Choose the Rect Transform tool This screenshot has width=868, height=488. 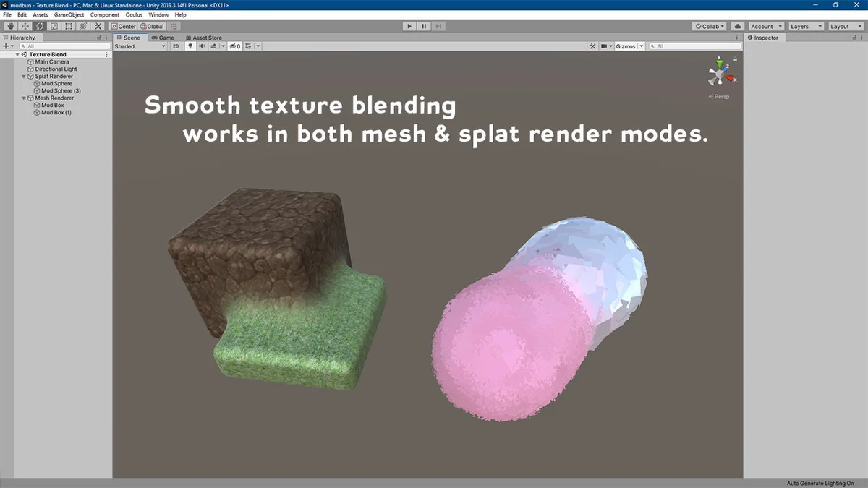69,26
